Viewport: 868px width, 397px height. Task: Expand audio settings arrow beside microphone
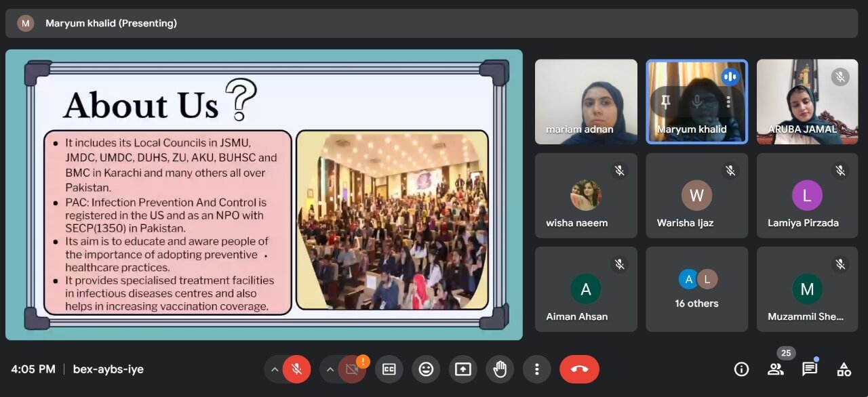(274, 369)
